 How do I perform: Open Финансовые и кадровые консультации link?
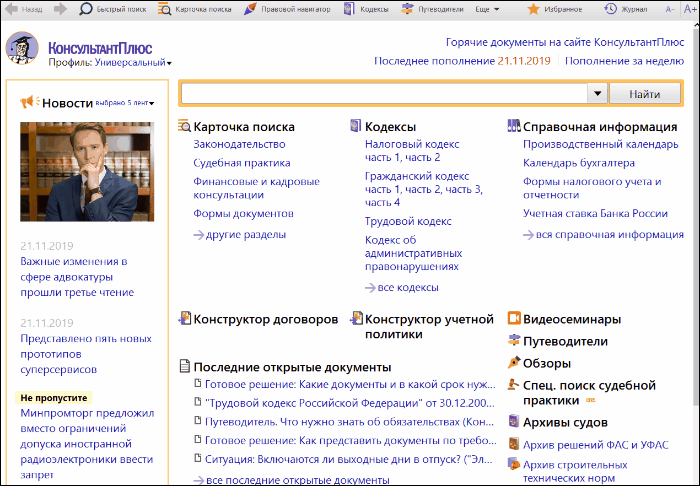pos(256,188)
